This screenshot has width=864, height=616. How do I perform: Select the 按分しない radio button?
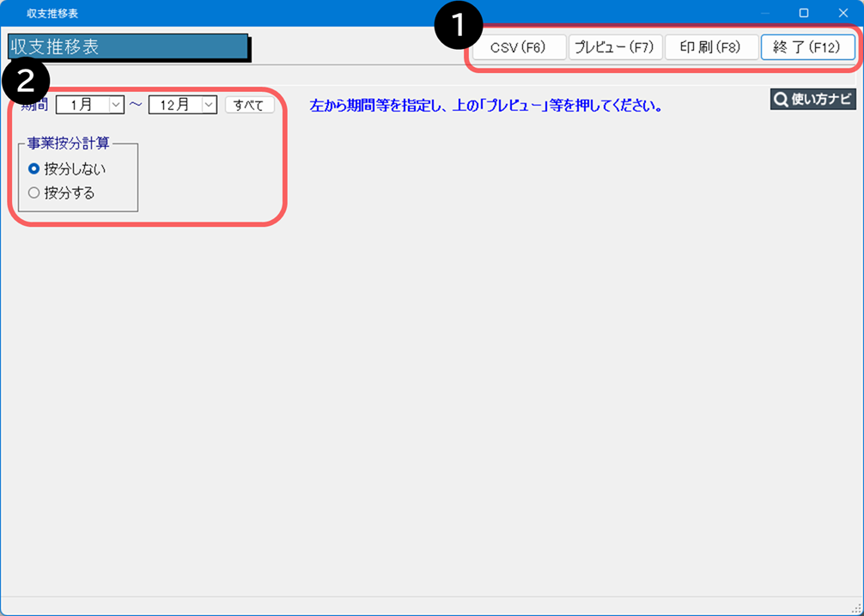pyautogui.click(x=34, y=169)
